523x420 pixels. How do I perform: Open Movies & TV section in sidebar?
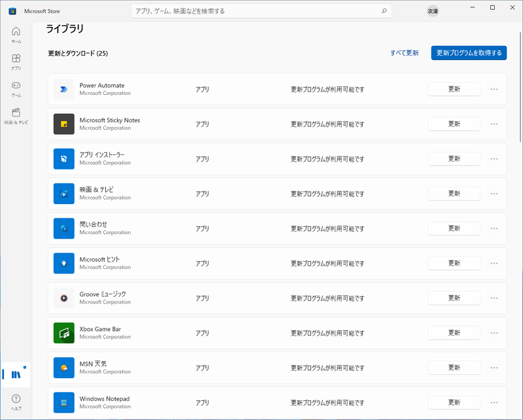pos(16,116)
